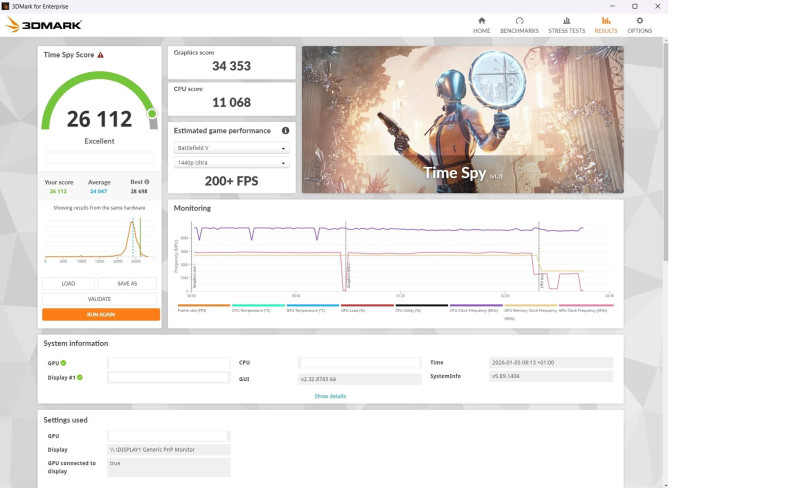Toggle the CPU Utility (%) legend series
Viewport: 800px width, 488px height.
click(421, 308)
